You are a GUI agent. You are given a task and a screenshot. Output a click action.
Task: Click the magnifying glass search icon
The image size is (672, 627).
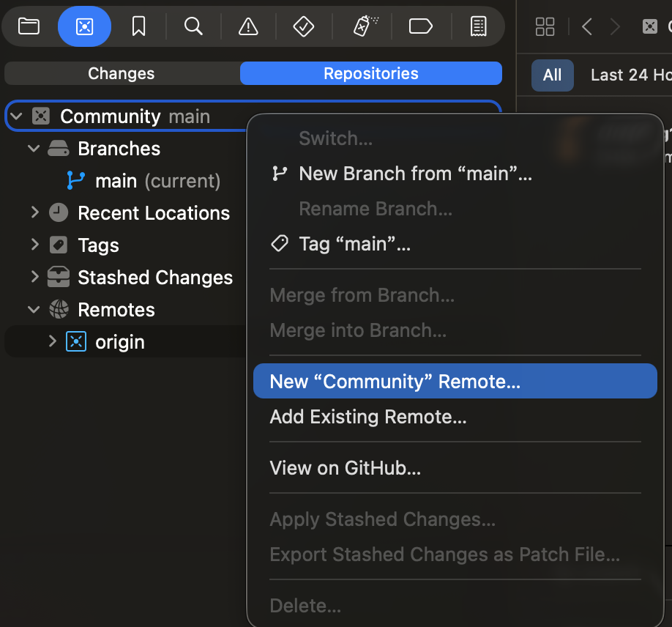pos(193,26)
